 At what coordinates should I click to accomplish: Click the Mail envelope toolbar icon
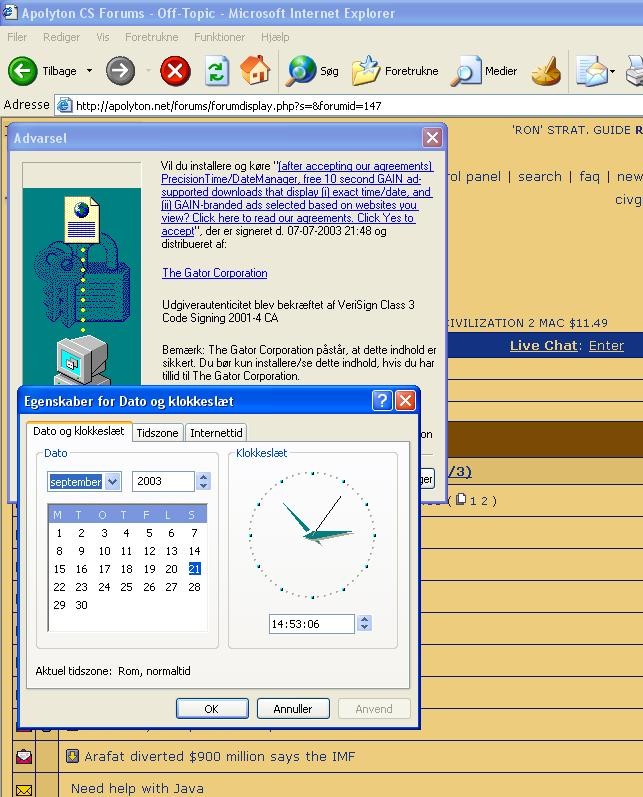(591, 71)
